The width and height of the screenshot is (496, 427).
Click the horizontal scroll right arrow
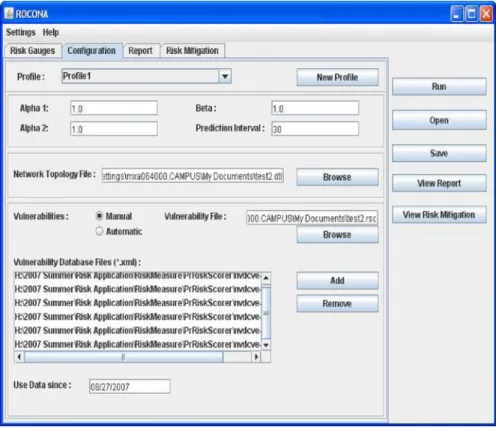[x=256, y=357]
